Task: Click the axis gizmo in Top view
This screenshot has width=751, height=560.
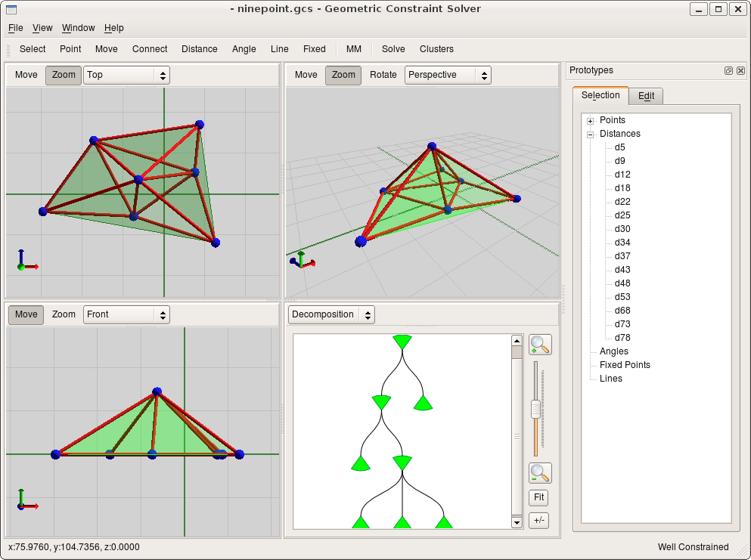Action: [26, 261]
